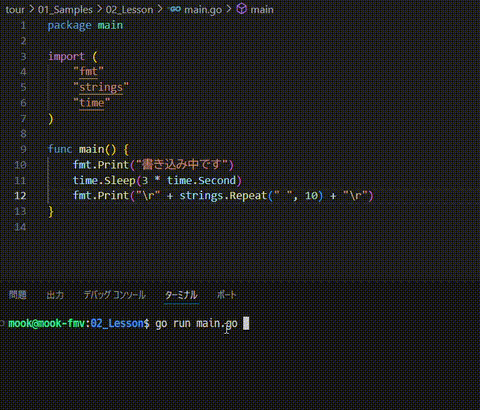Image resolution: width=480 pixels, height=410 pixels.
Task: Open 01_Samples breadcrumb folder
Action: [x=65, y=10]
